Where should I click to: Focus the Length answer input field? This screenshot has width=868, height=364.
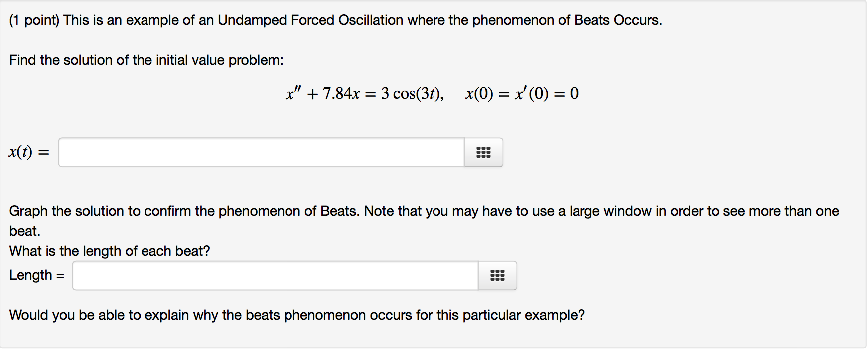click(x=276, y=275)
